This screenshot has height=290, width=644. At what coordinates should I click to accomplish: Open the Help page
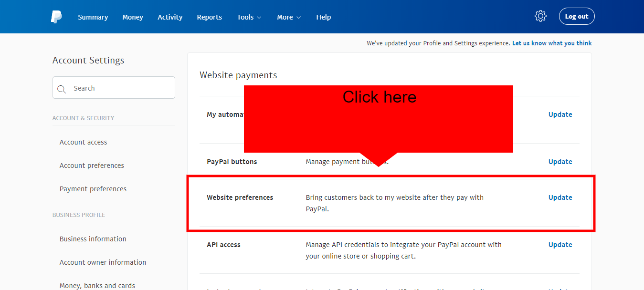(323, 17)
